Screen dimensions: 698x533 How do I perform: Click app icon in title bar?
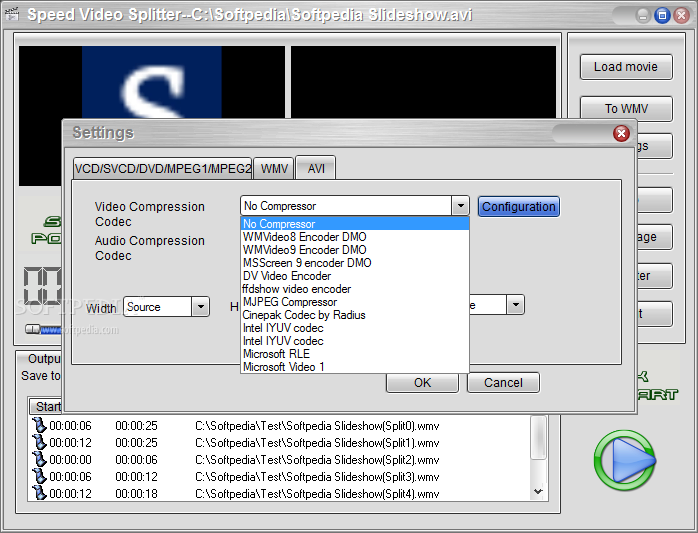pos(12,14)
